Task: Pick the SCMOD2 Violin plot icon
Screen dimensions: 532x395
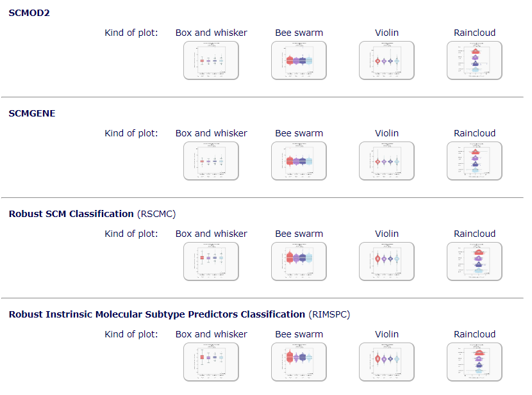Action: click(x=387, y=61)
